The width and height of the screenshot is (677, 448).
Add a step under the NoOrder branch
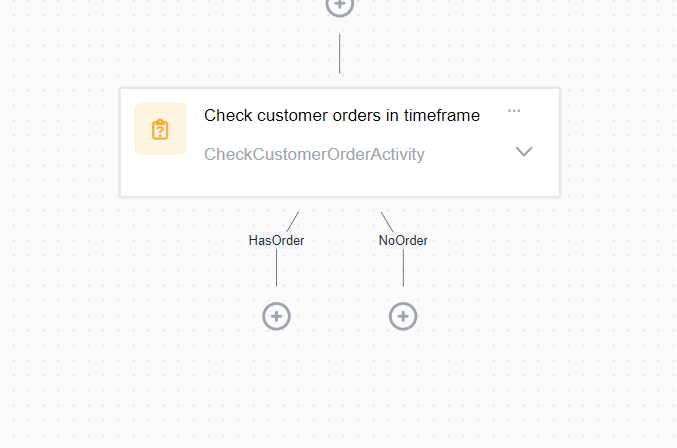tap(403, 316)
